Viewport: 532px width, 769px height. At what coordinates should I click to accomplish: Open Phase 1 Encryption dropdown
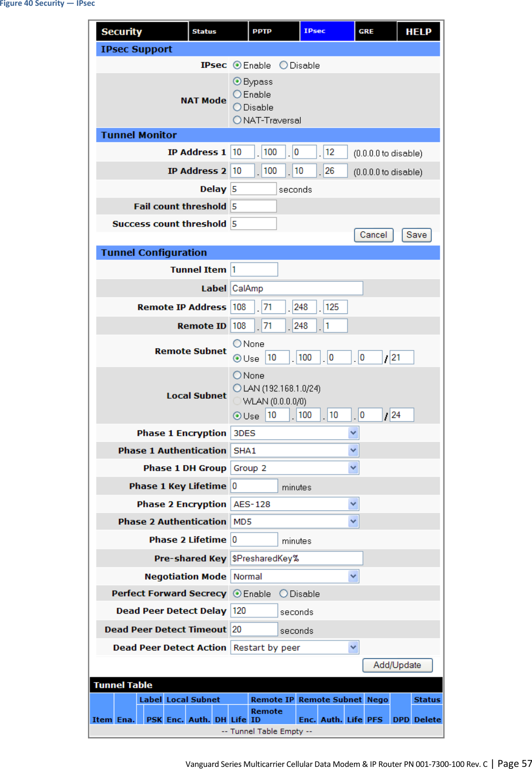coord(295,433)
